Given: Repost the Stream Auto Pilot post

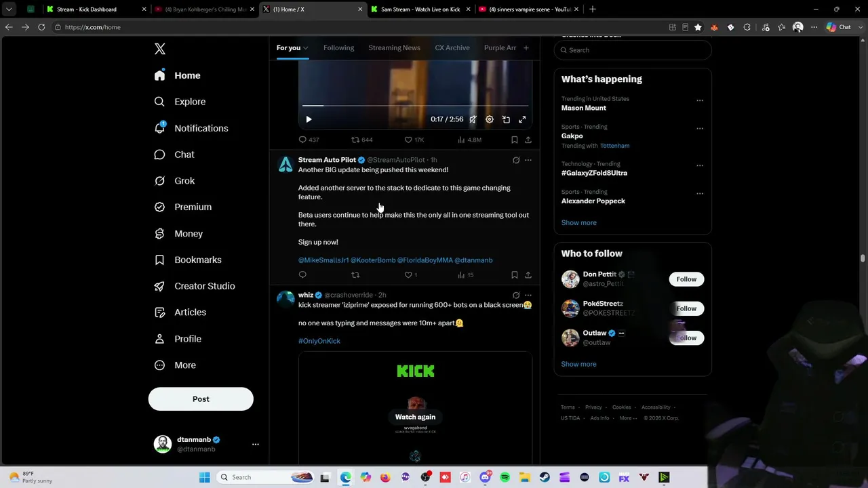Looking at the screenshot, I should point(355,274).
